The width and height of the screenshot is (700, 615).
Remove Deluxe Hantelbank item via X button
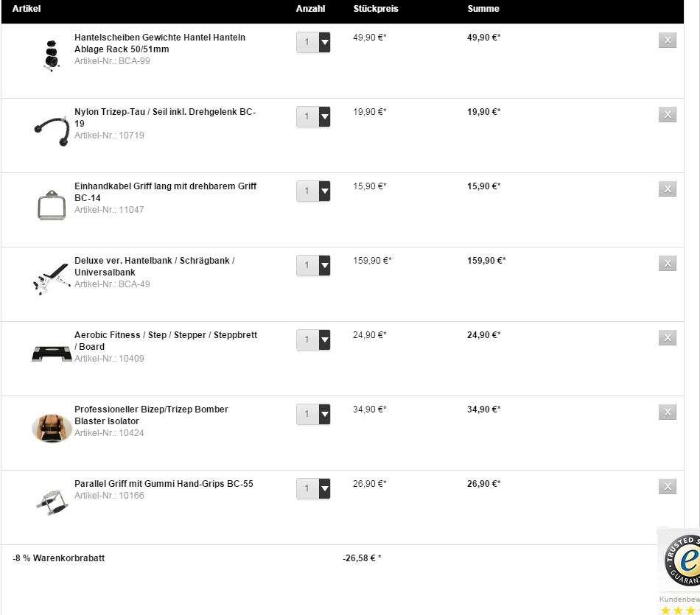coord(668,264)
